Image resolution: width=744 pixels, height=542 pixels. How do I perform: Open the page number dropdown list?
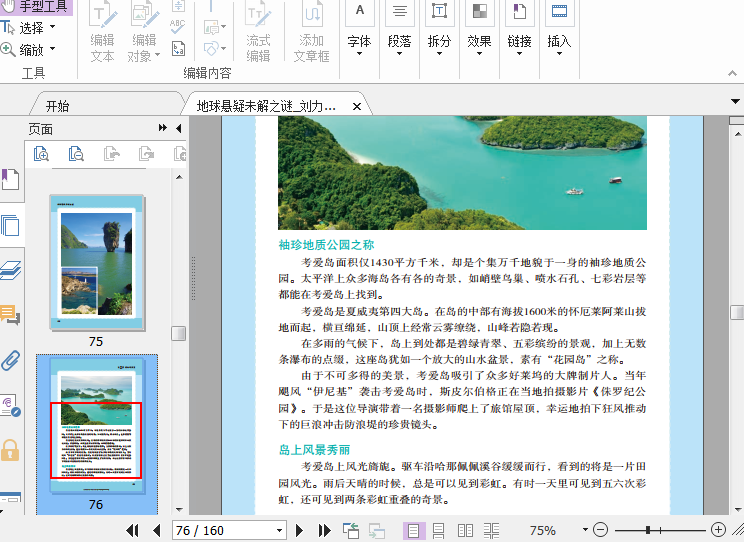(x=277, y=530)
